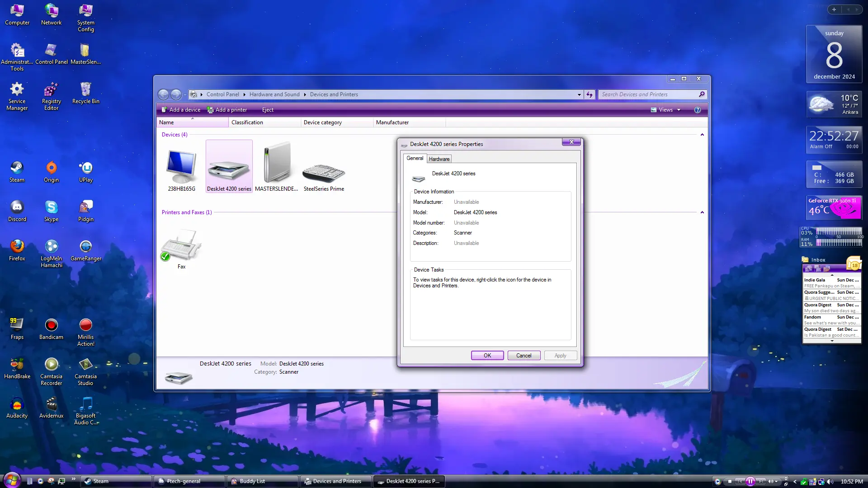This screenshot has height=488, width=868.
Task: Open the Avidemux desktop shortcut
Action: tap(52, 408)
